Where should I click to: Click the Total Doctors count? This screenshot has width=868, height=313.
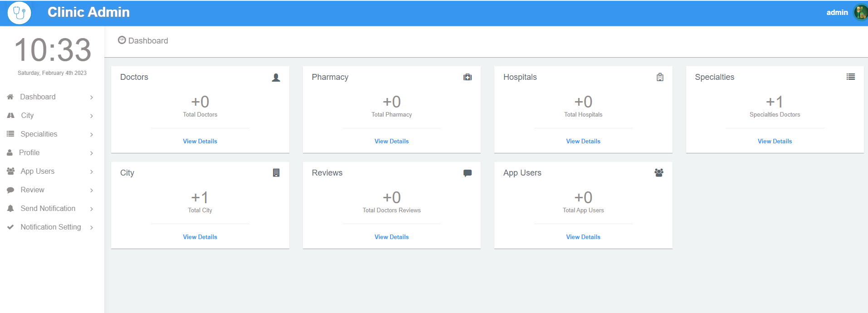tap(200, 102)
